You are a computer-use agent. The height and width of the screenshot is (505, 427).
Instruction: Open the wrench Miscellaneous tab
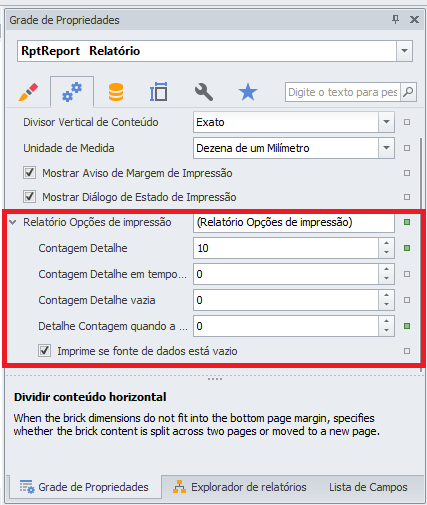(204, 92)
